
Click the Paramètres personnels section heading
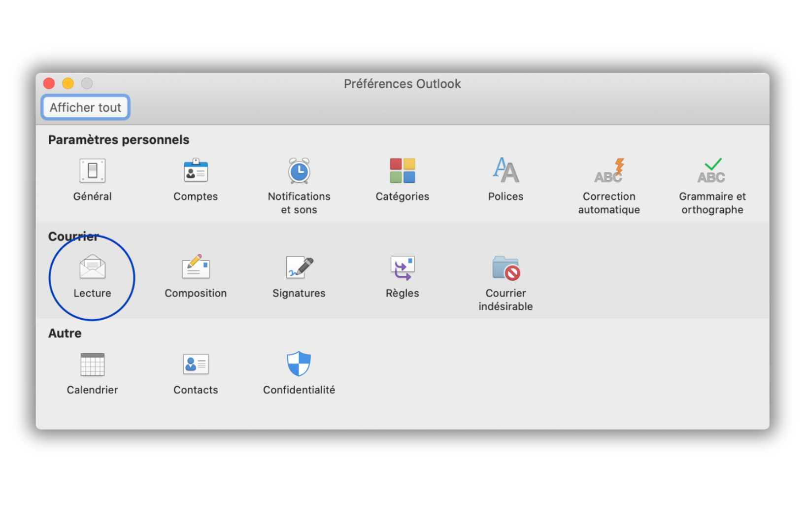pos(119,140)
